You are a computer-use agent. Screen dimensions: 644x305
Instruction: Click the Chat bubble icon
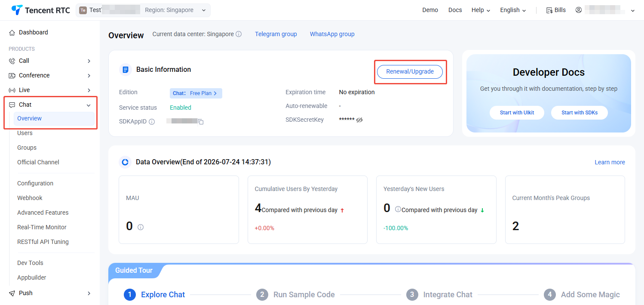point(12,105)
